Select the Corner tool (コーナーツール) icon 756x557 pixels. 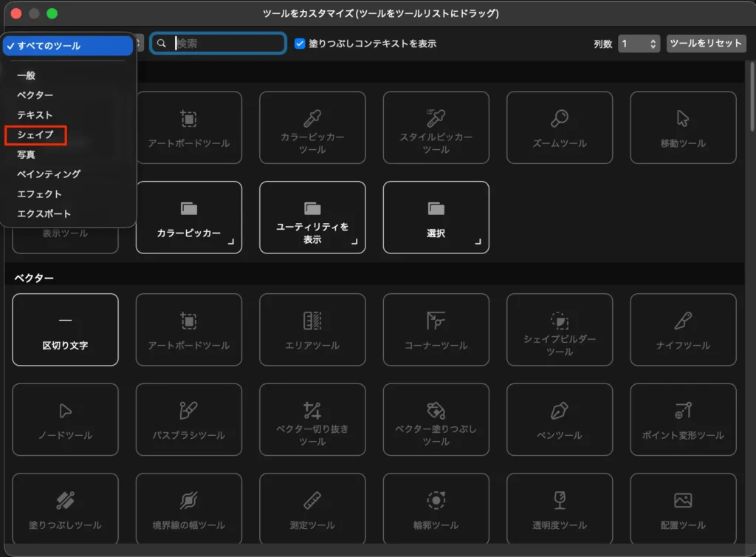click(x=436, y=321)
